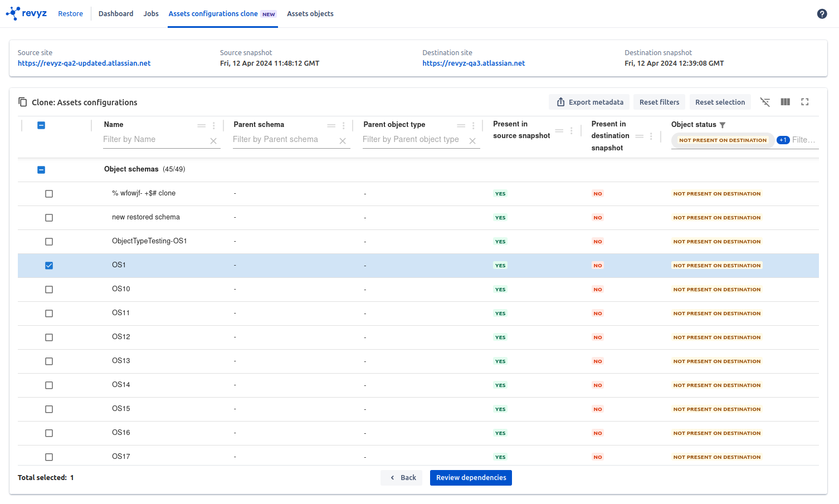Check the OS16 row checkbox

coord(49,433)
